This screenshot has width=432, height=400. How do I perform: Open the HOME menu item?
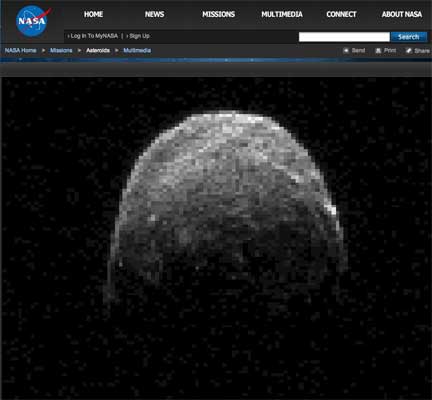(x=93, y=14)
